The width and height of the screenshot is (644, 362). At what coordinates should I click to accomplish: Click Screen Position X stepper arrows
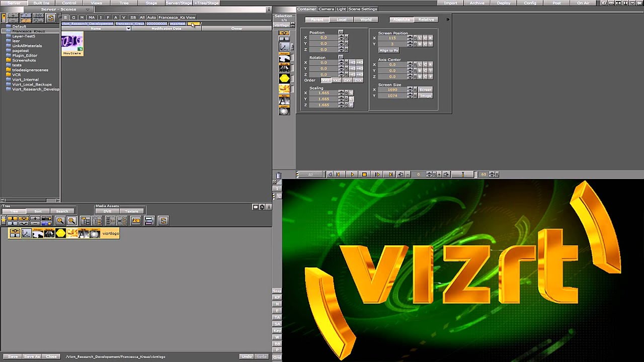coord(410,38)
